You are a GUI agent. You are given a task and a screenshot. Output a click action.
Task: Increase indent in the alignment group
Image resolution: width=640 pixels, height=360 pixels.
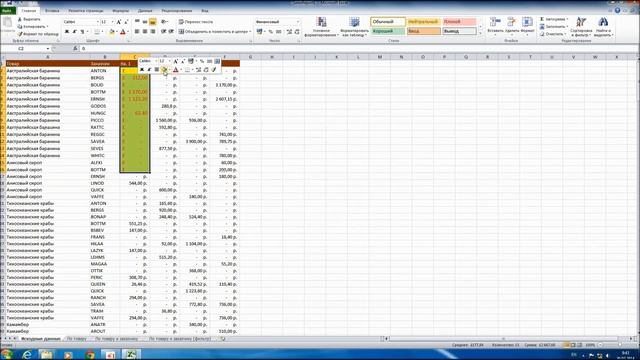coord(171,31)
